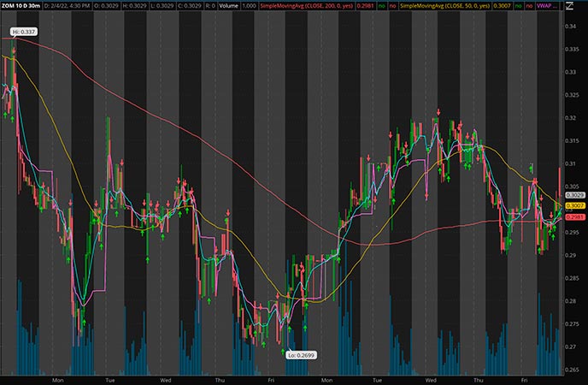Click the first Mon label on time axis

pyautogui.click(x=58, y=378)
